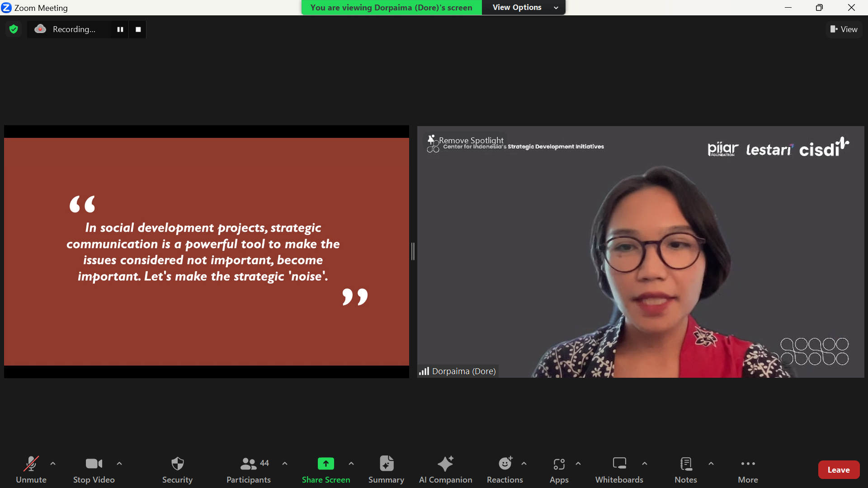Screen dimensions: 868x488
Task: Open the View Options dropdown
Action: point(524,7)
